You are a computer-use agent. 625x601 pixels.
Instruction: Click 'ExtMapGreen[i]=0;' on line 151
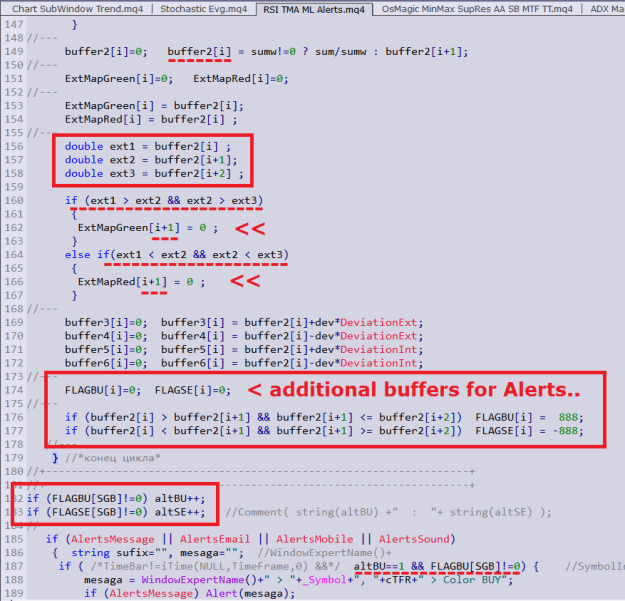click(119, 79)
